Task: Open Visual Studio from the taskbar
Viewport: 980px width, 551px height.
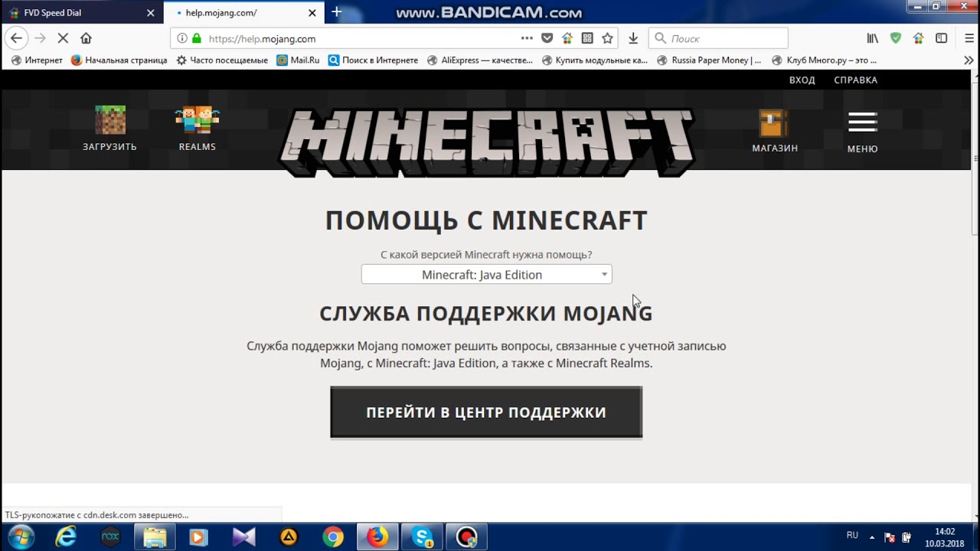Action: (x=243, y=537)
